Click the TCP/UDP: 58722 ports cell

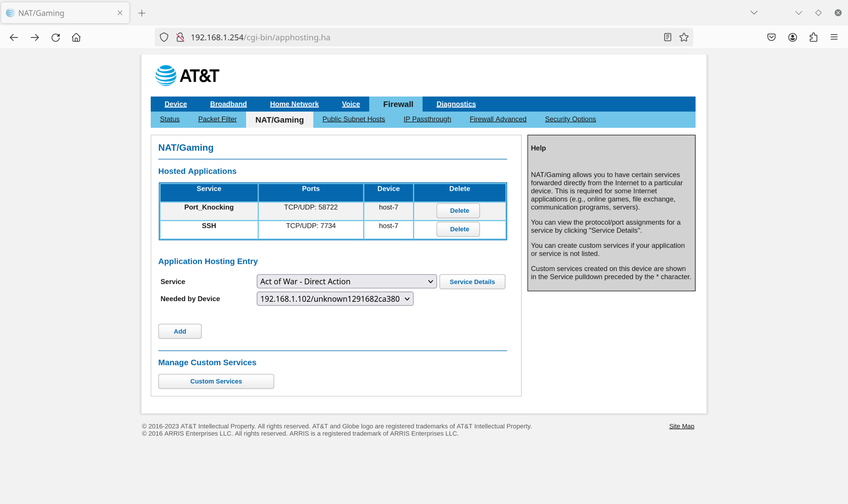pyautogui.click(x=311, y=211)
